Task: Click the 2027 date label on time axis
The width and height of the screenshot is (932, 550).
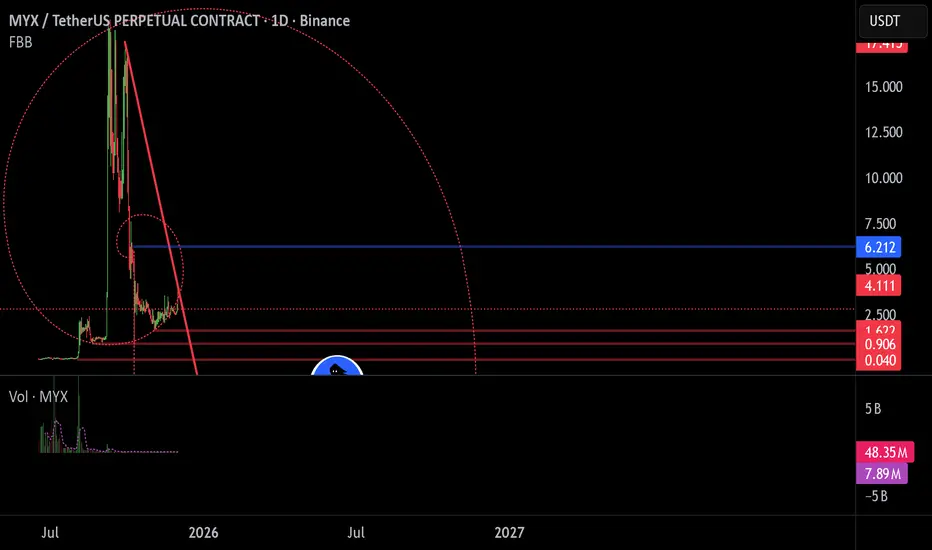Action: pyautogui.click(x=509, y=533)
